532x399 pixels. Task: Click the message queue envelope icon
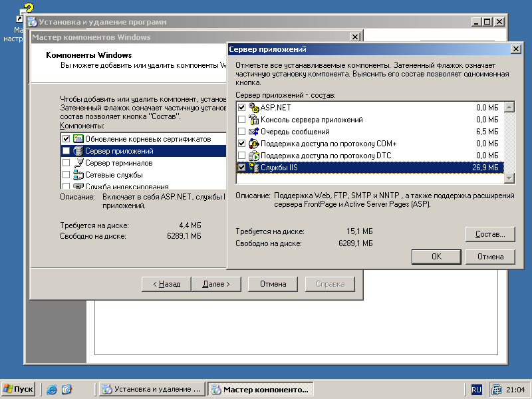(254, 132)
